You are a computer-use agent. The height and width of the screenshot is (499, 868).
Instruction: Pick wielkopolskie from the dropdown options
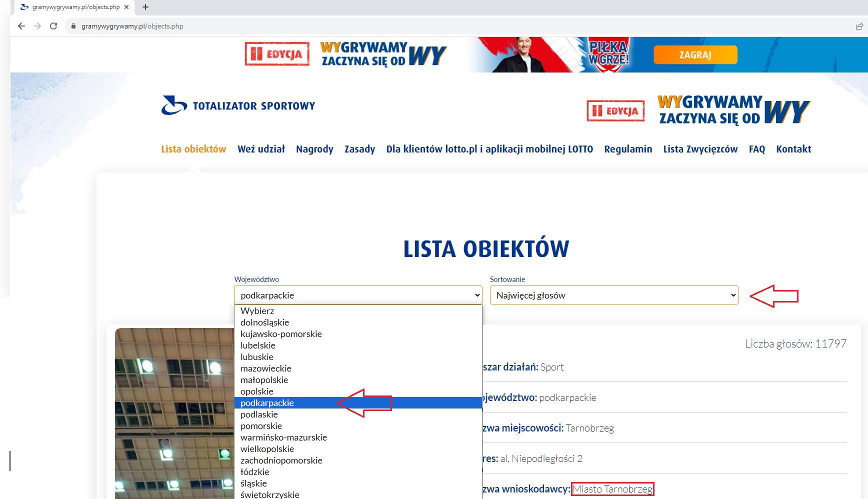(x=267, y=449)
